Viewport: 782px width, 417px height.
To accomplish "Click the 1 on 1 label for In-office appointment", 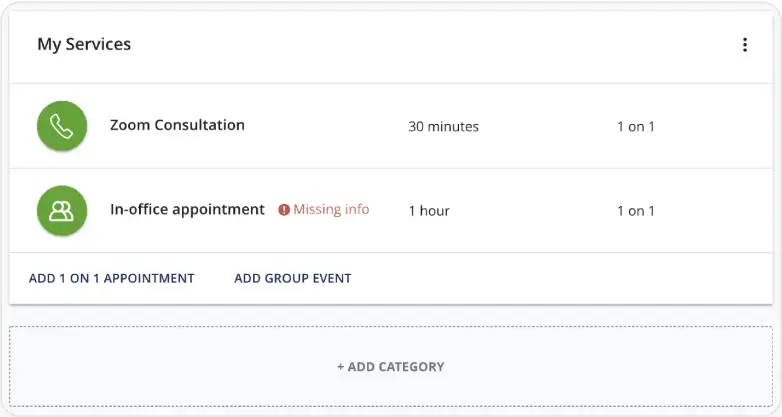I will pos(635,211).
